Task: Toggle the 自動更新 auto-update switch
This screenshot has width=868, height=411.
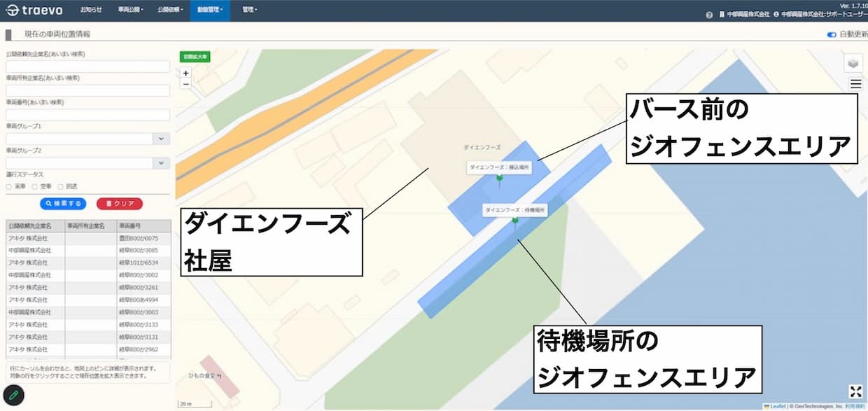Action: 832,34
